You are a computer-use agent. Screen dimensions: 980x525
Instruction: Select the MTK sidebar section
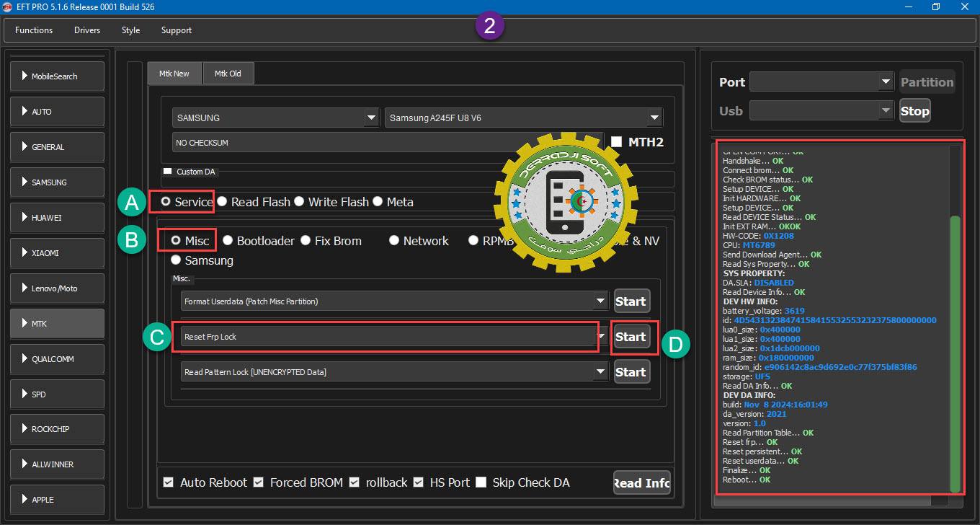[x=57, y=324]
